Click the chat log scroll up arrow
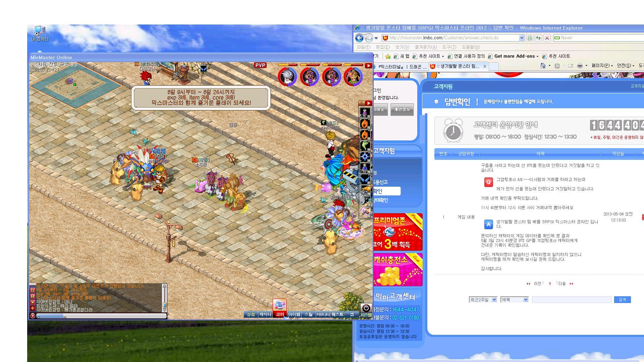Viewport: 644px width, 362px height. point(164,286)
